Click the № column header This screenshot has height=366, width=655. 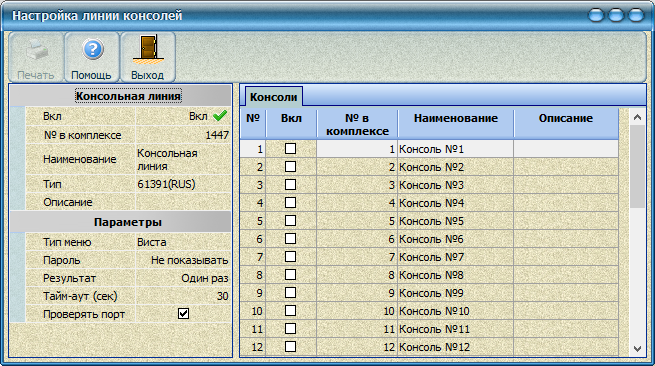(253, 123)
